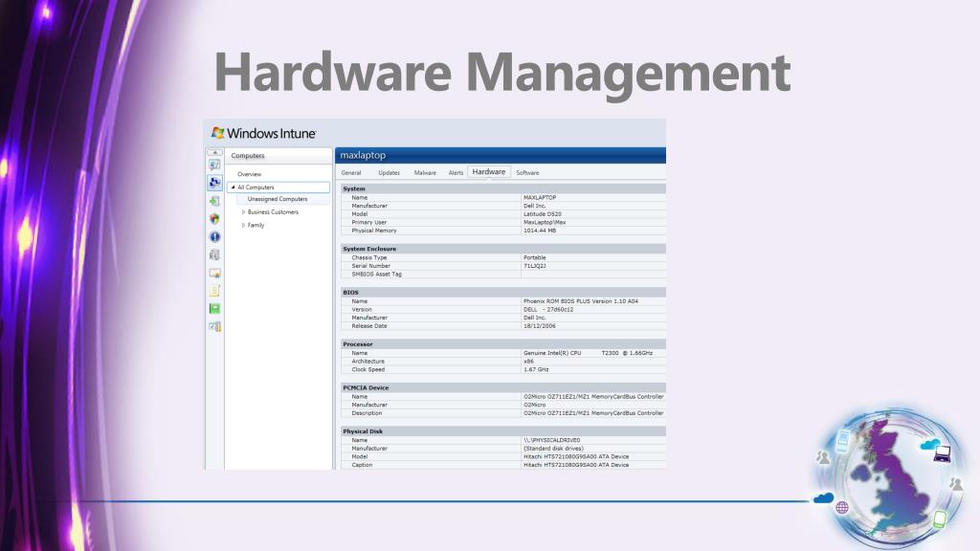Click the Computers pane heading
Image resolution: width=980 pixels, height=551 pixels.
248,156
